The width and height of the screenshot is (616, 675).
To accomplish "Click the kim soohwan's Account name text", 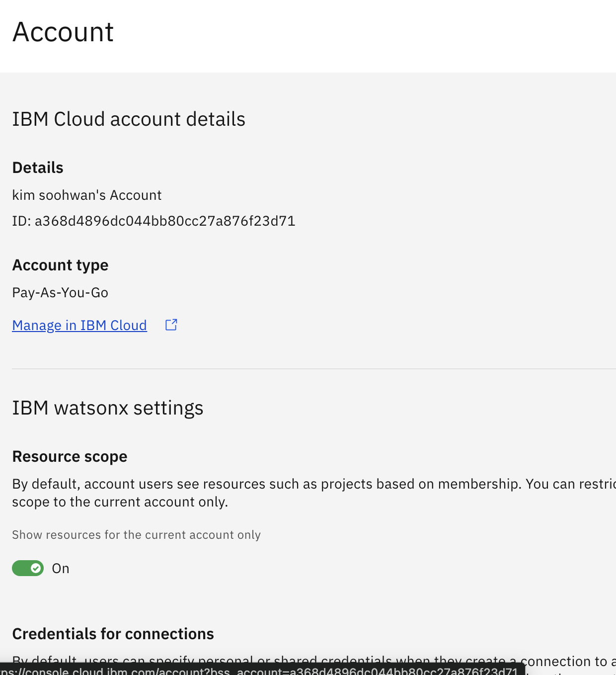I will click(x=87, y=195).
